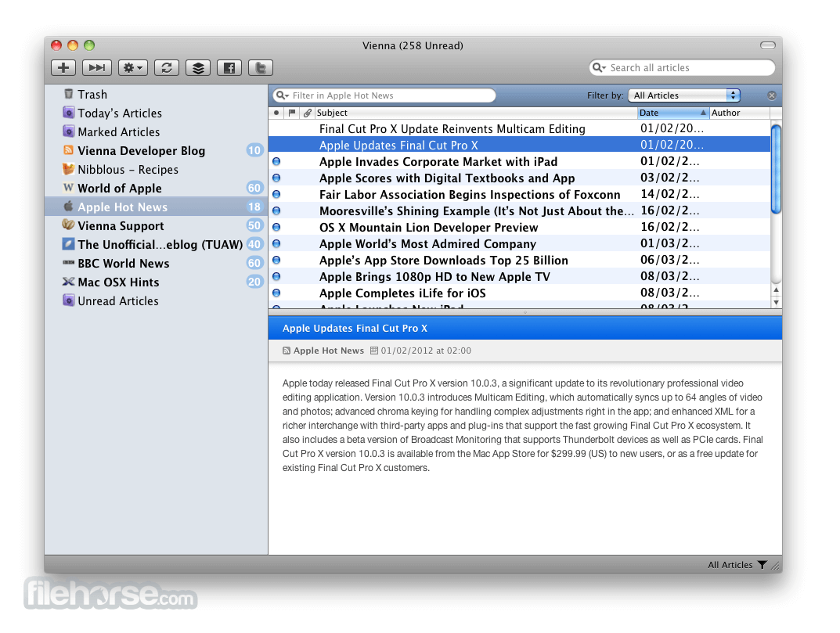Toggle unread dot for Mooresville's Shining Example
840x633 pixels.
(x=276, y=210)
